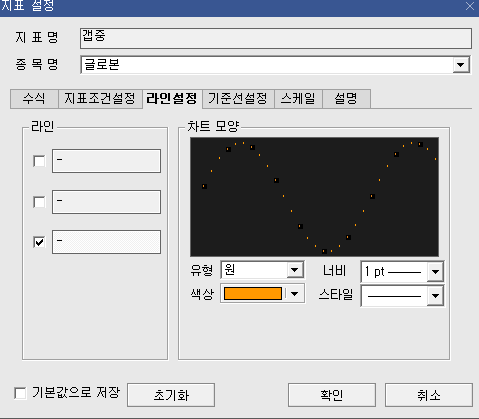Viewport: 479px width, 419px height.
Task: Click the first line name field
Action: [x=106, y=161]
